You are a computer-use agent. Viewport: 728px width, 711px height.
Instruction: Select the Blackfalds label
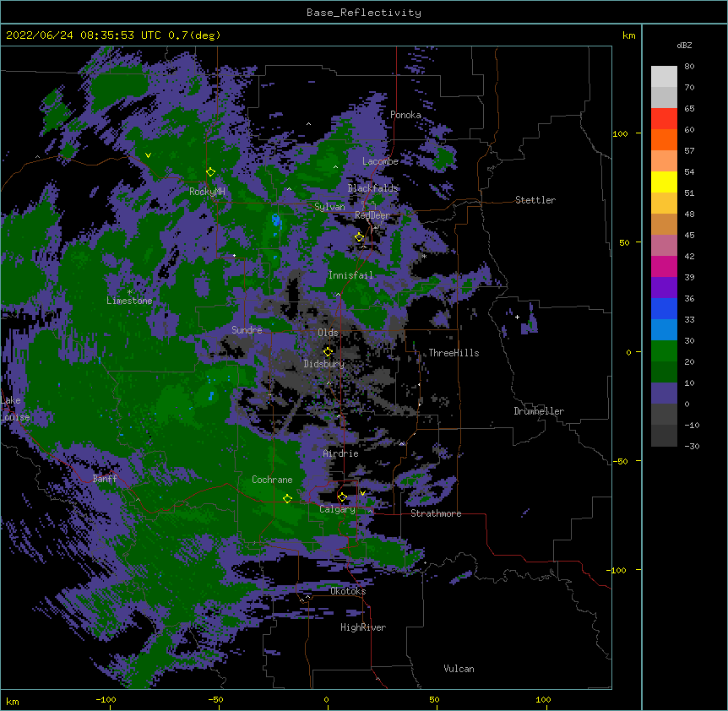pos(372,188)
